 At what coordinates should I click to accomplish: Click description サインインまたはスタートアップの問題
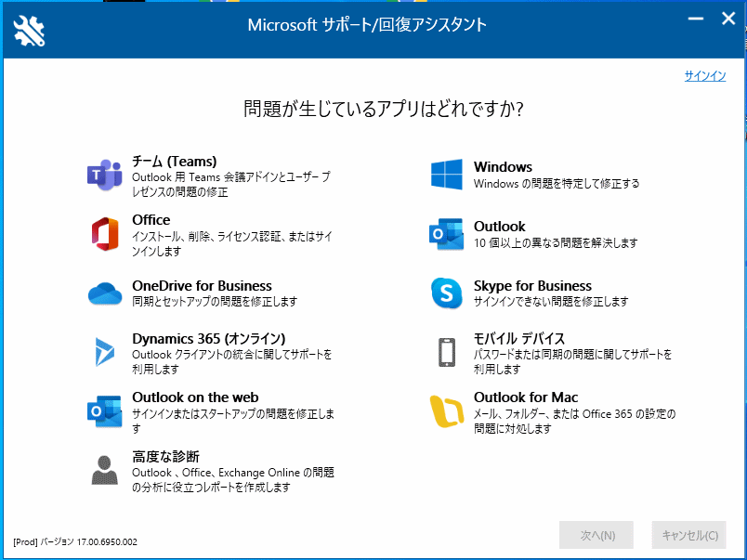(233, 421)
